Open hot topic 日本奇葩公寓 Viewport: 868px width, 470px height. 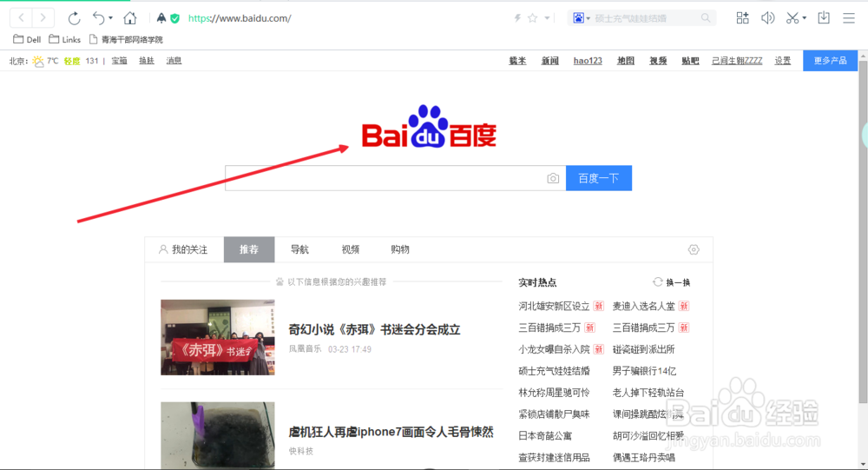pyautogui.click(x=545, y=435)
